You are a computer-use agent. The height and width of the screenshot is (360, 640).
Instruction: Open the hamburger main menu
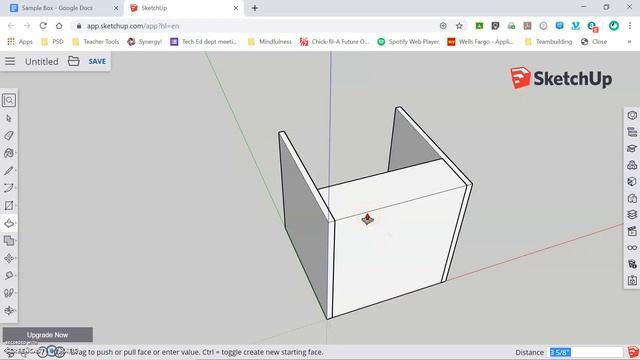coord(10,61)
